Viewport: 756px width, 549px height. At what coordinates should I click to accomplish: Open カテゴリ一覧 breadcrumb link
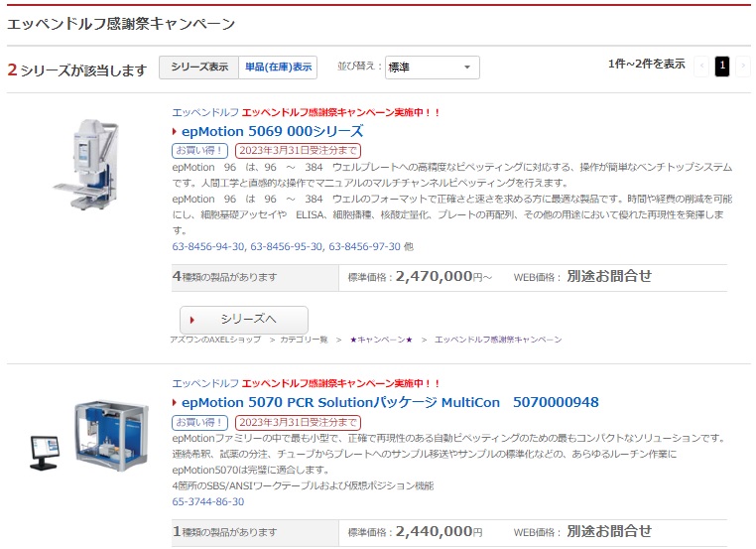[305, 340]
